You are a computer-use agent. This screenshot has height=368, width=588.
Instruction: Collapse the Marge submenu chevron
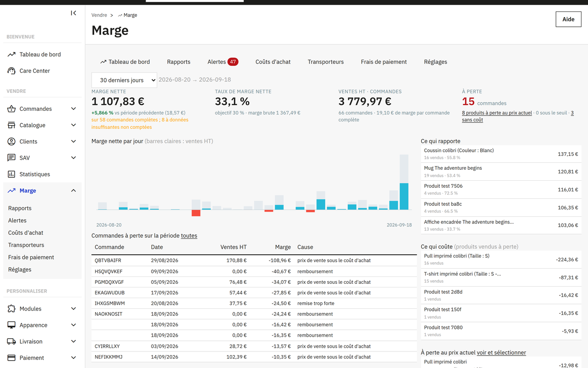pyautogui.click(x=73, y=190)
